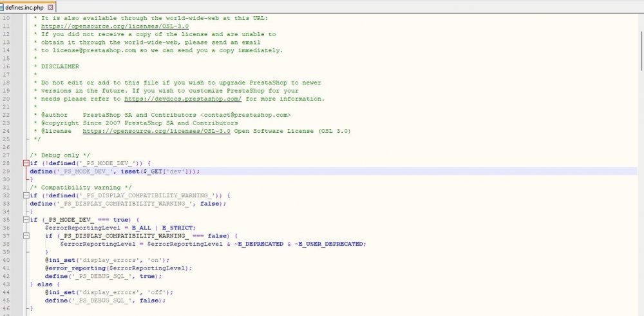Click the @ini_set 'display_errors', 'off' line
The width and height of the screenshot is (644, 316).
(109, 293)
